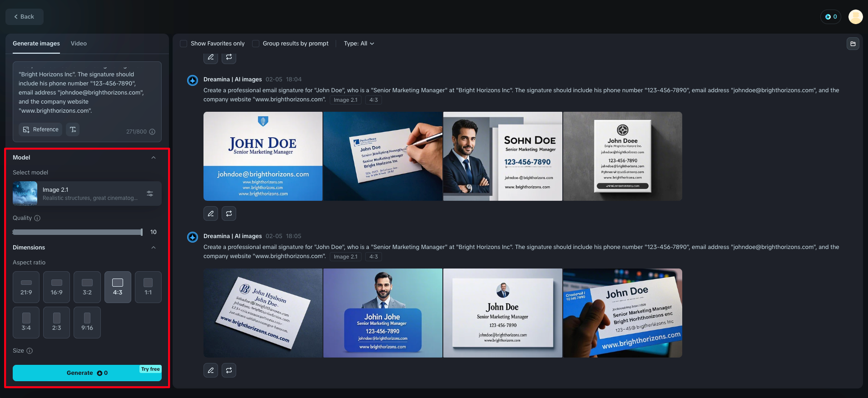868x398 pixels.
Task: Click the Try free badge
Action: pyautogui.click(x=150, y=369)
